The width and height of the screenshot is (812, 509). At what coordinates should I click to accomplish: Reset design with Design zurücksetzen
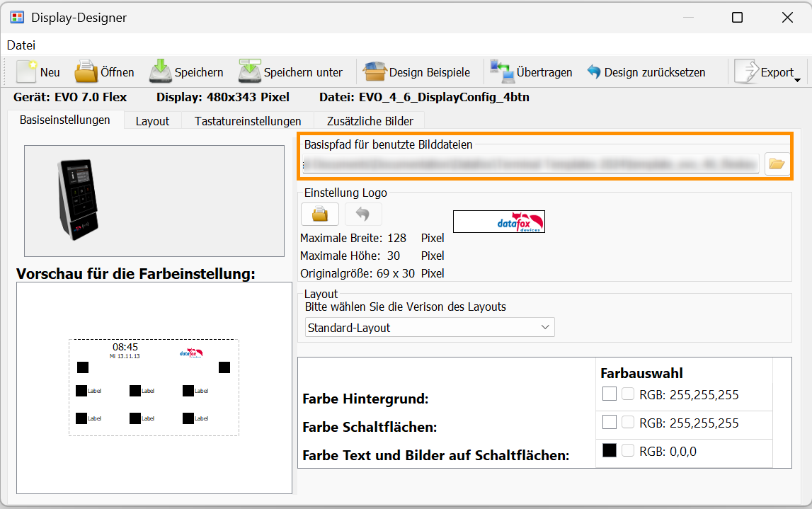594,72
